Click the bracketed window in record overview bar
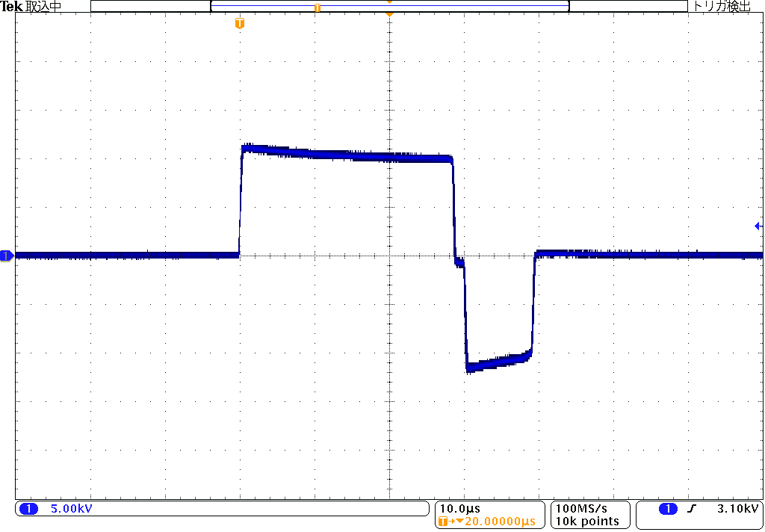 coord(390,7)
